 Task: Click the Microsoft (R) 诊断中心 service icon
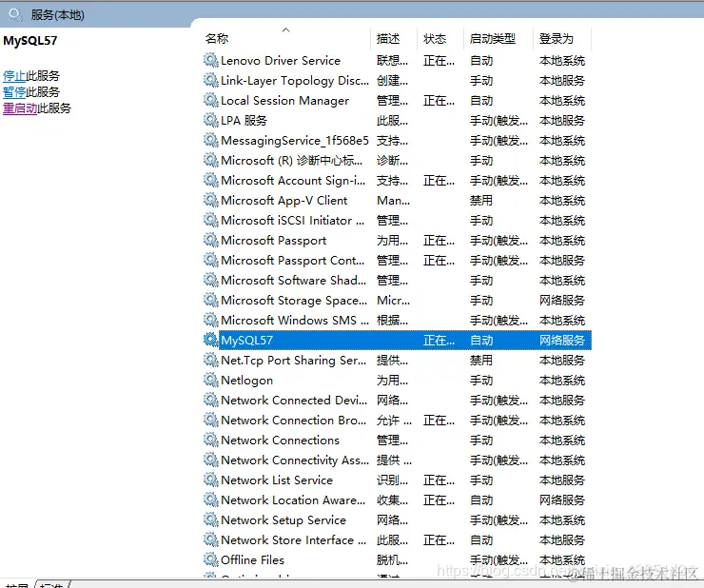tap(210, 160)
